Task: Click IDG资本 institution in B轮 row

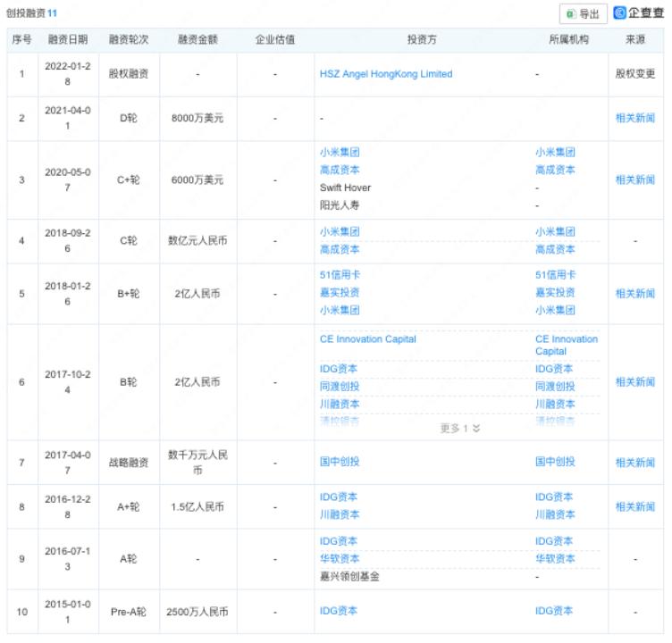Action: coord(554,369)
